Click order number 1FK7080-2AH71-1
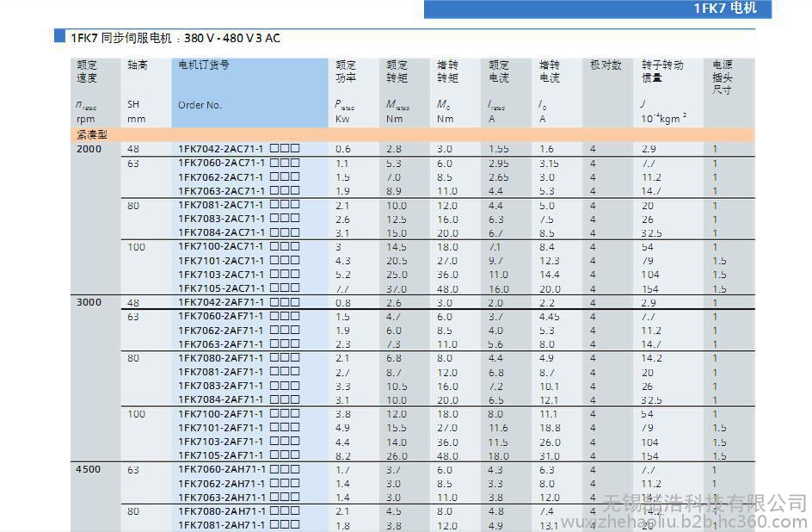Image resolution: width=812 pixels, height=532 pixels. pyautogui.click(x=222, y=512)
